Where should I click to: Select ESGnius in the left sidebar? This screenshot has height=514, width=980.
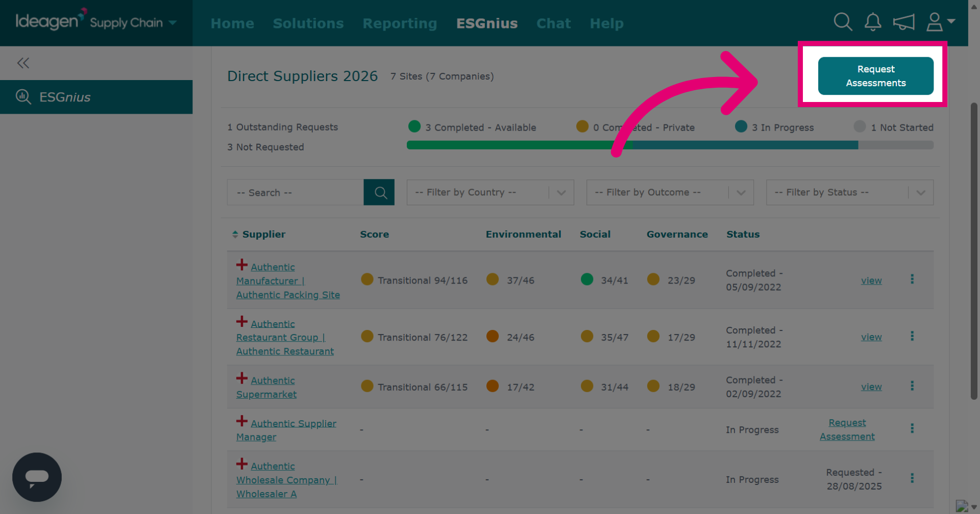coord(96,97)
